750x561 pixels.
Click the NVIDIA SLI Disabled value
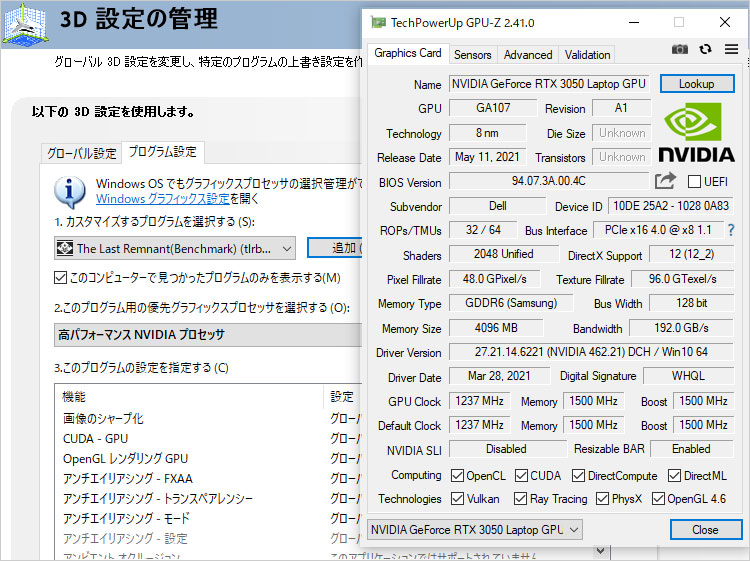(507, 449)
